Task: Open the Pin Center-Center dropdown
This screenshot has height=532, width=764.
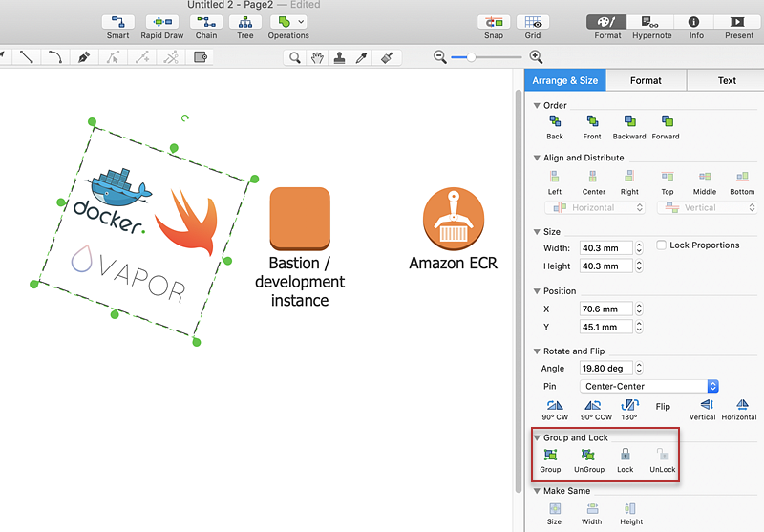Action: pyautogui.click(x=649, y=386)
